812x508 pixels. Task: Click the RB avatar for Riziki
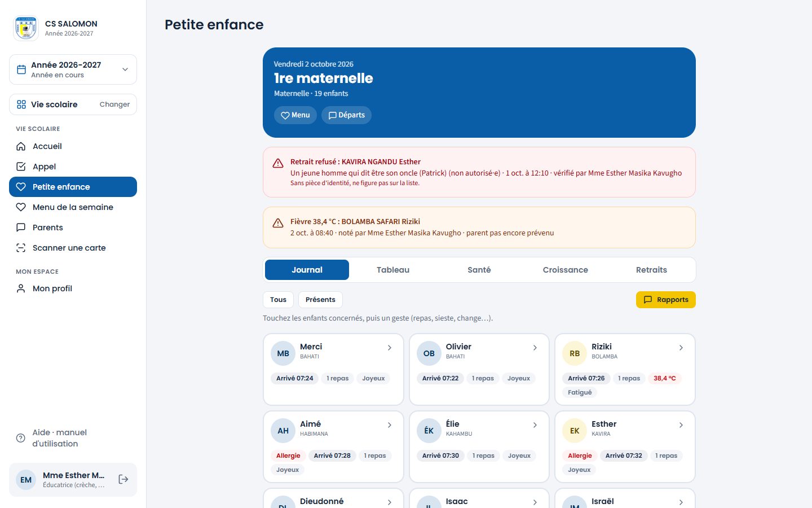(x=575, y=353)
